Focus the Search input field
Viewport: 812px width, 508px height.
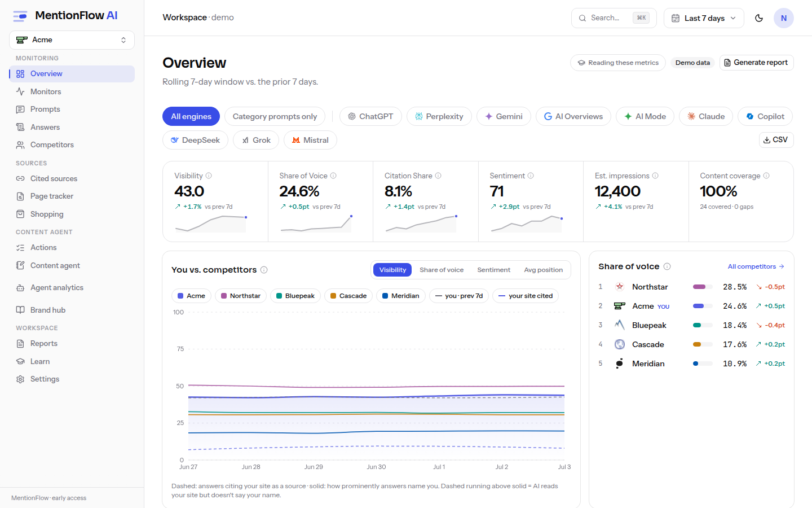click(x=614, y=18)
